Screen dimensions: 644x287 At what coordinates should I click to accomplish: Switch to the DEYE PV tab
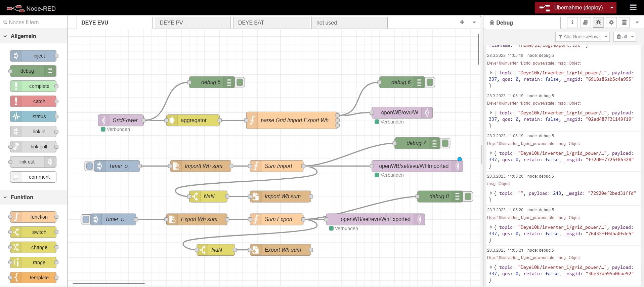pyautogui.click(x=192, y=23)
